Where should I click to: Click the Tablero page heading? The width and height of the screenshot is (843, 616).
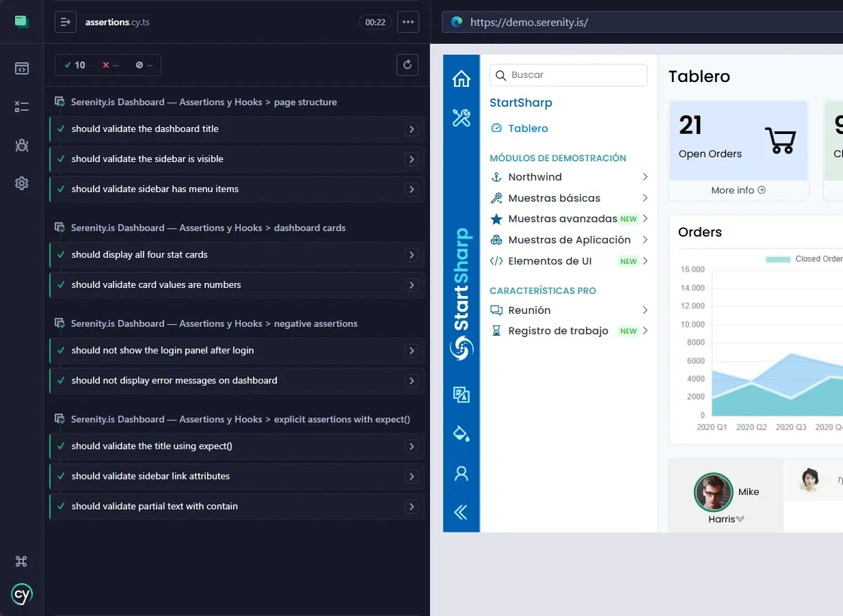pos(699,77)
